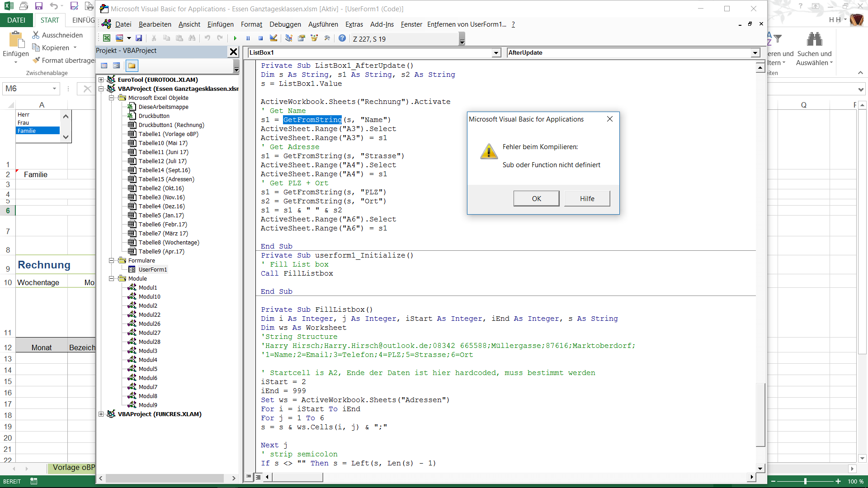Viewport: 868px width, 488px height.
Task: Open the Properties Window toolbar icon
Action: [302, 38]
